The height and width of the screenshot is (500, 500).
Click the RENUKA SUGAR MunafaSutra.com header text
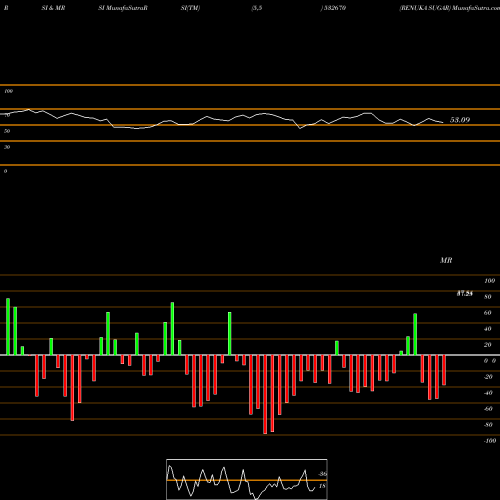449,8
